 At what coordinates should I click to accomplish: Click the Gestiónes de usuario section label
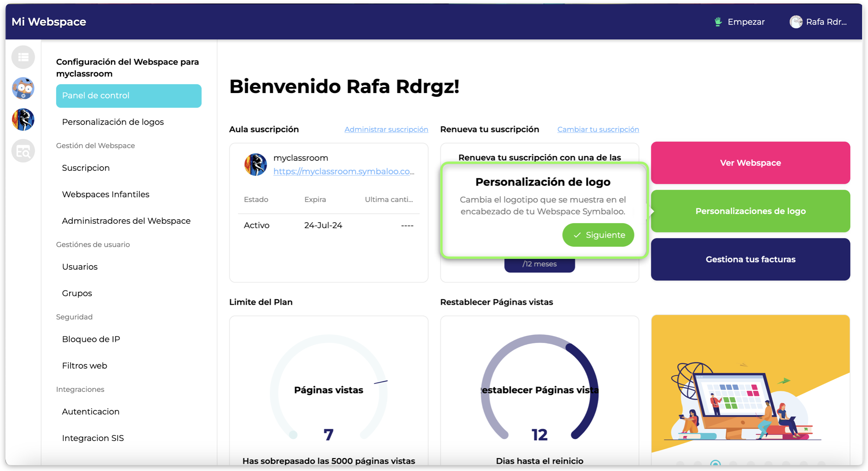[x=93, y=244]
